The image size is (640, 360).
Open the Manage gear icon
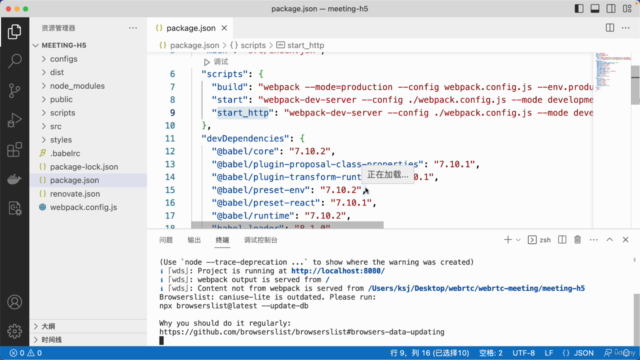point(14,331)
